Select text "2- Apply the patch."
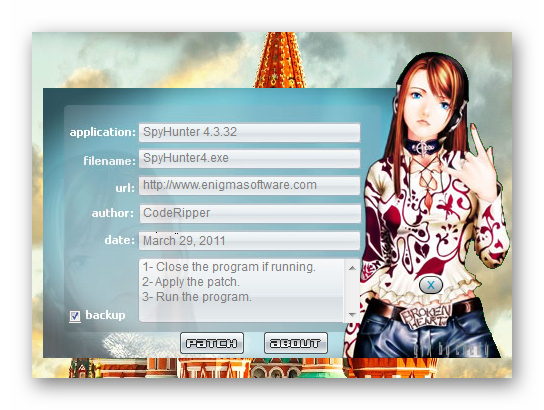The width and height of the screenshot is (544, 410). tap(190, 282)
